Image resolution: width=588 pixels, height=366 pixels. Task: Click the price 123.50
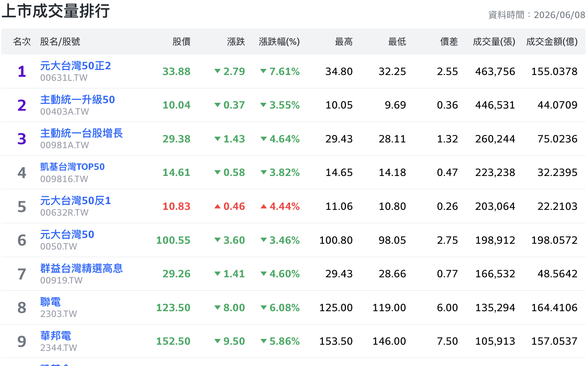tap(173, 308)
